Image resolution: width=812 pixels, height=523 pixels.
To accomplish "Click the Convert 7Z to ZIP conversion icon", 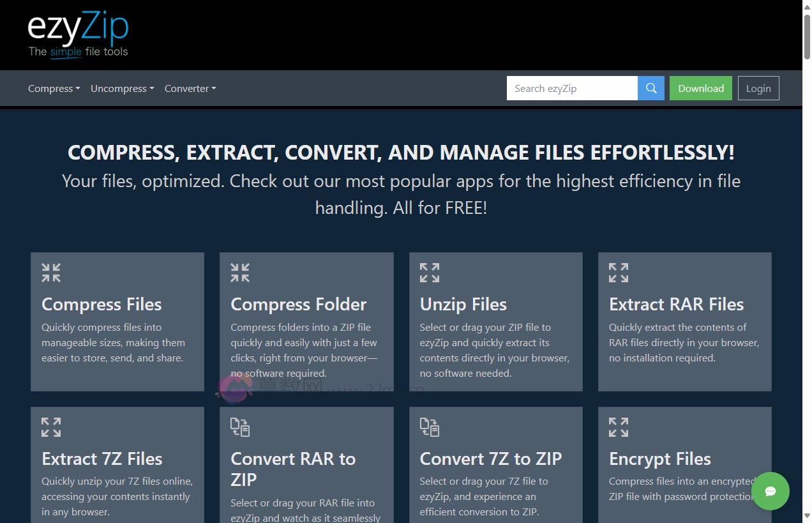I will coord(429,428).
